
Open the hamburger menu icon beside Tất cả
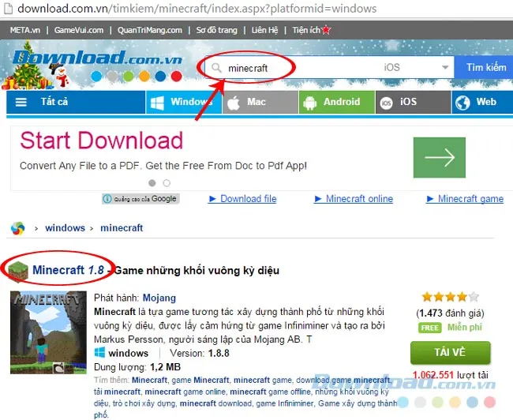tap(21, 103)
